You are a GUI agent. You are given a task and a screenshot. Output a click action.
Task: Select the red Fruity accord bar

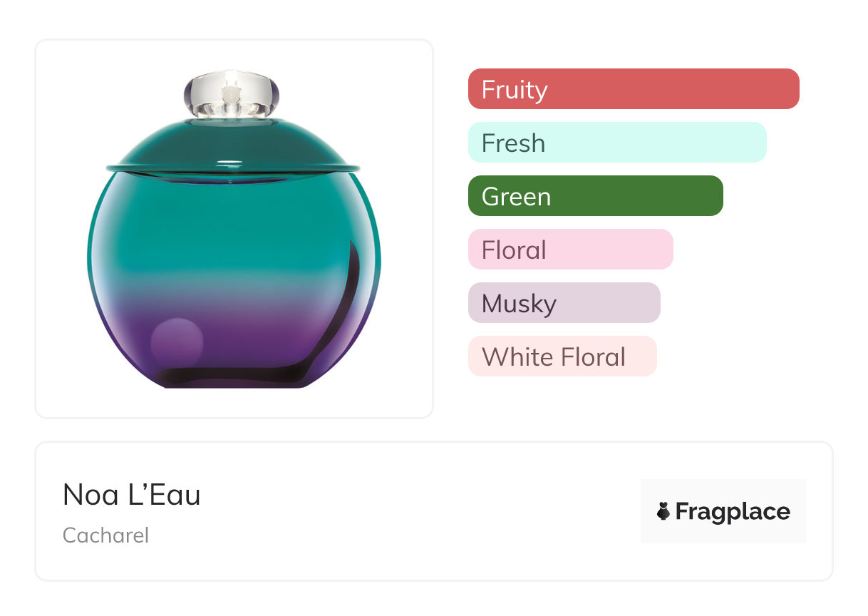[633, 89]
